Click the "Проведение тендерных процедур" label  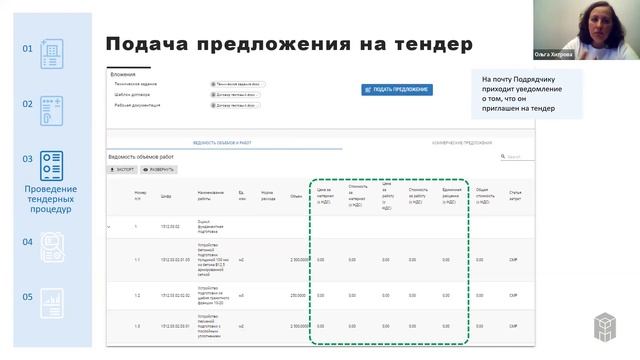(51, 199)
